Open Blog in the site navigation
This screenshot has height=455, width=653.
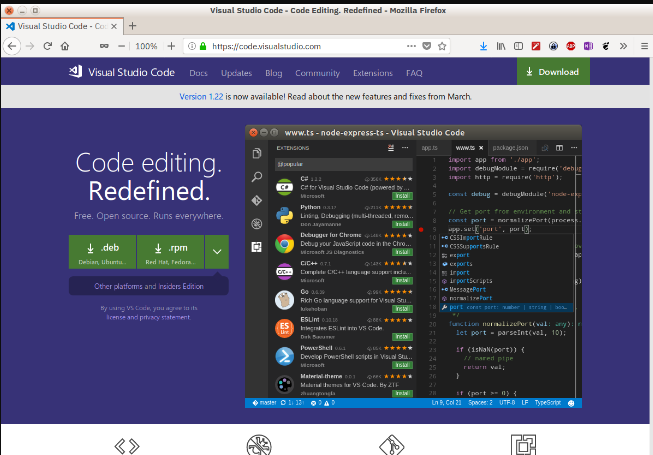(x=274, y=73)
